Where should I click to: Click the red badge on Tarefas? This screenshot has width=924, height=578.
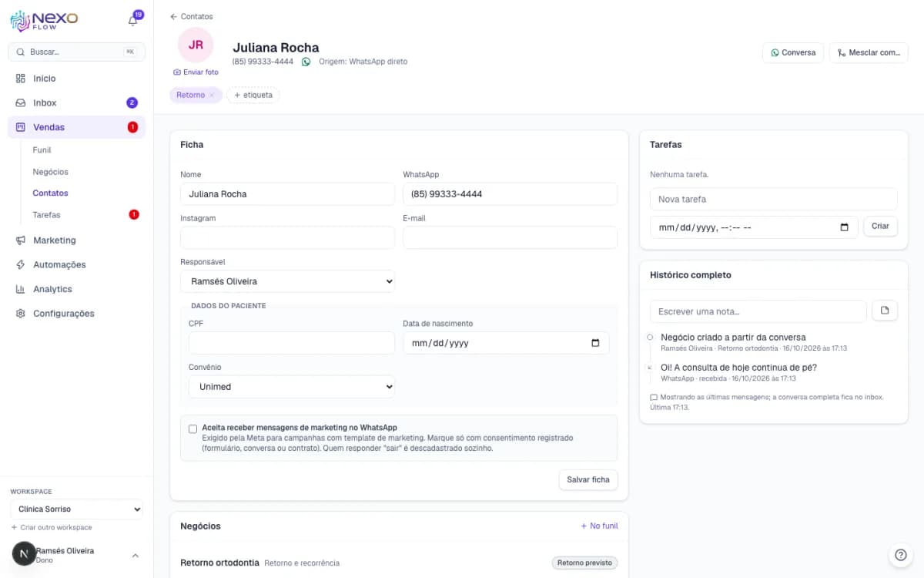pos(134,214)
